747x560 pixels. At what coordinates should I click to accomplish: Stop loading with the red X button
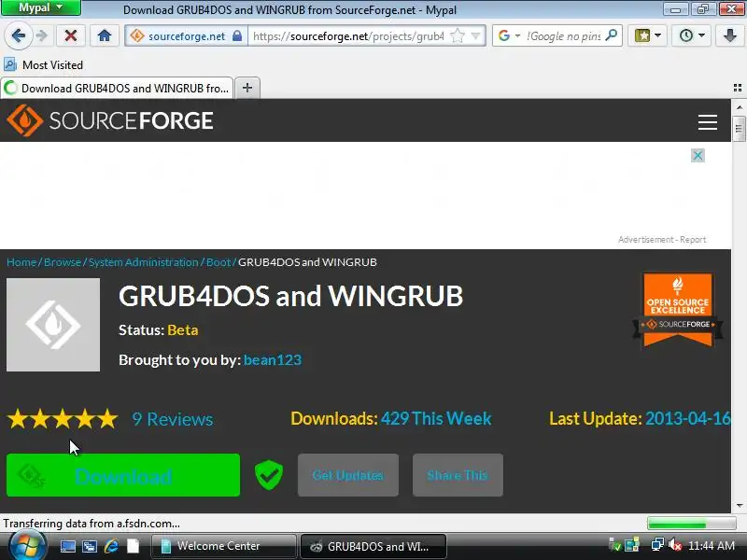71,35
